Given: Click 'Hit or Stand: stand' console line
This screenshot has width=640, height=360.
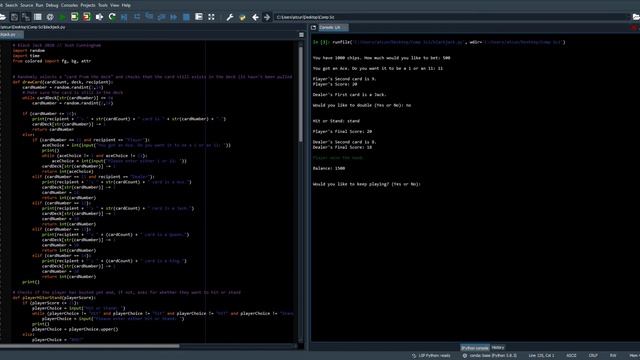Looking at the screenshot, I should pyautogui.click(x=336, y=121).
